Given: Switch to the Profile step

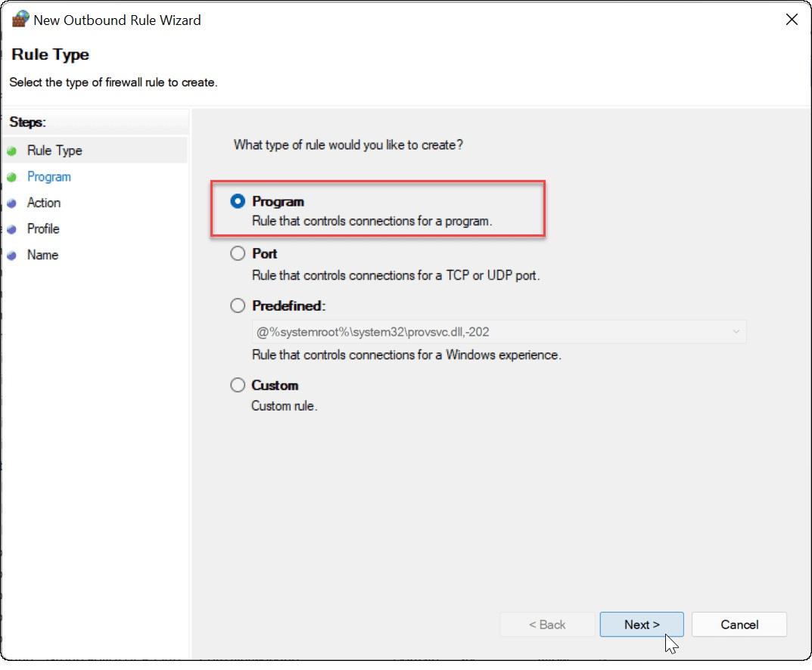Looking at the screenshot, I should click(43, 229).
